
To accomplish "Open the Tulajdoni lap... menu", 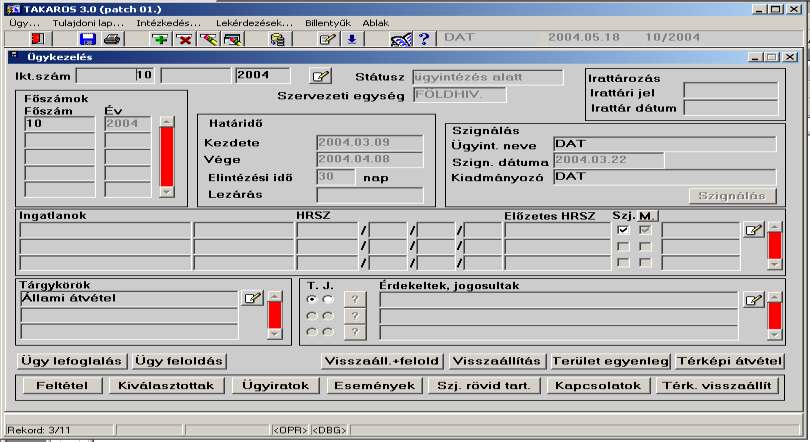I will tap(88, 23).
